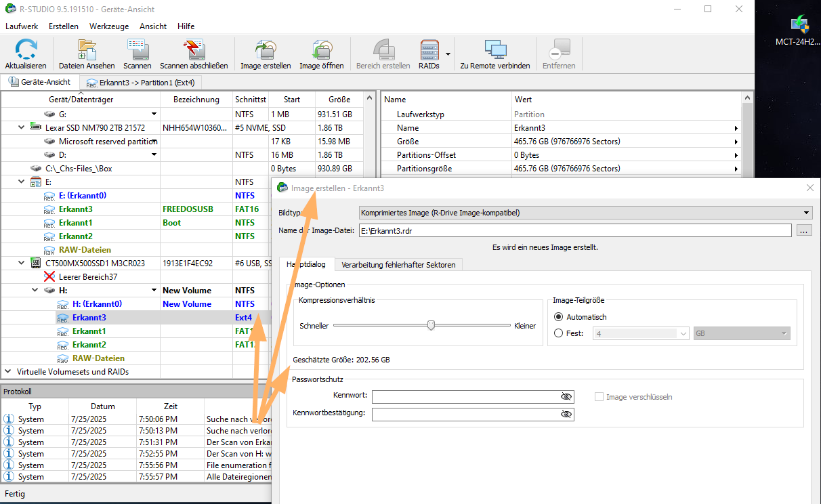The image size is (821, 504).
Task: Open the Hilfe menu
Action: (x=186, y=26)
